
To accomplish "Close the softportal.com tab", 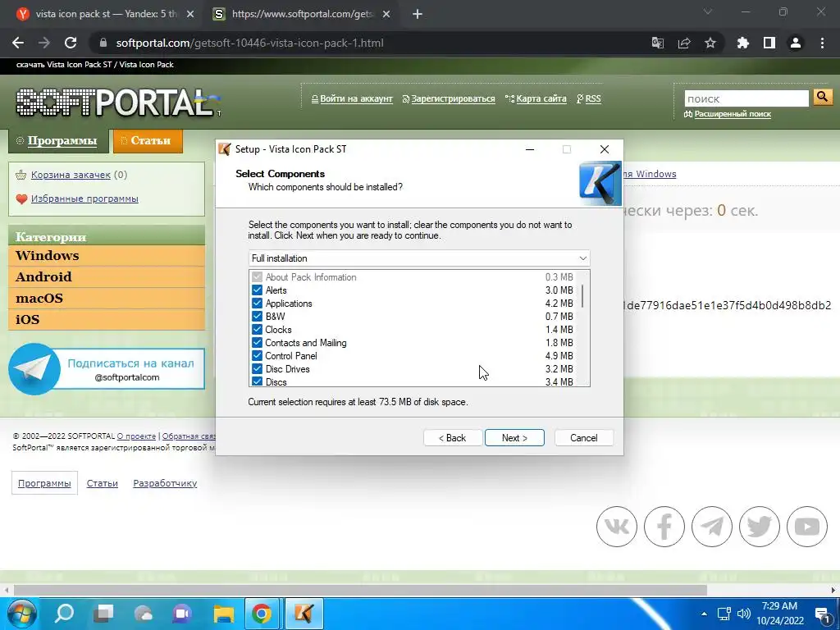I will coord(386,15).
